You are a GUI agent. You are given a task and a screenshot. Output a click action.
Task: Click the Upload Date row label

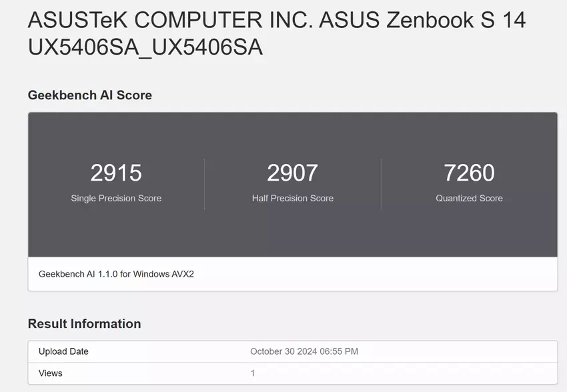(63, 351)
